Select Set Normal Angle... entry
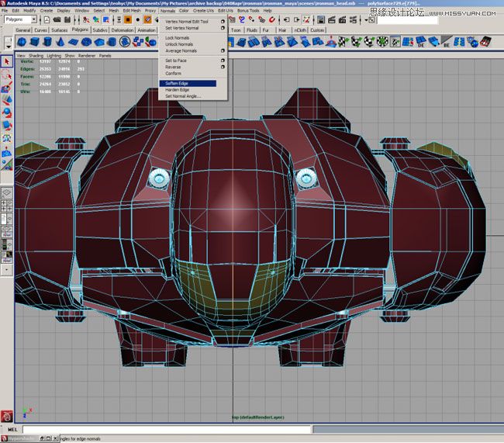Viewport: 504px width, 443px height. [183, 96]
